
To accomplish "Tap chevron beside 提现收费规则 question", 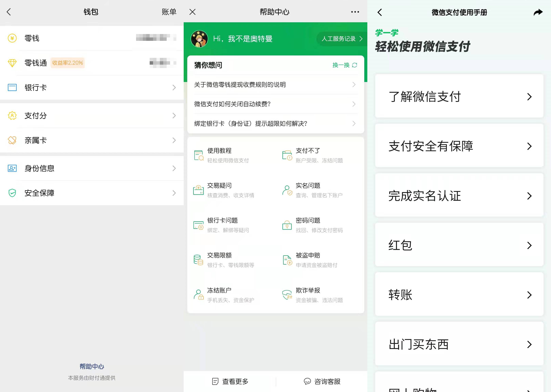I will coord(354,85).
